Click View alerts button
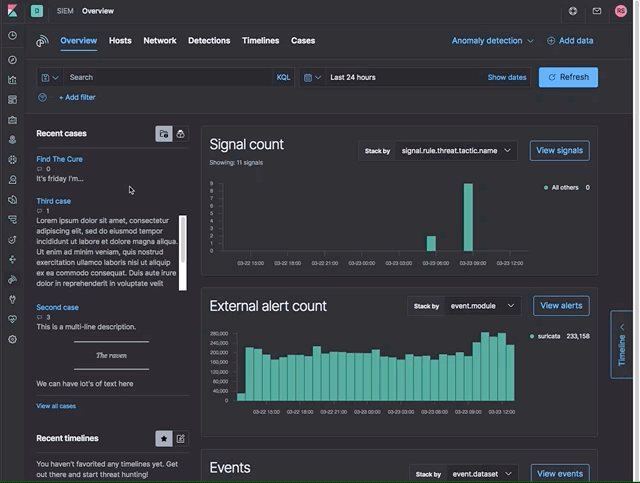 tap(561, 306)
